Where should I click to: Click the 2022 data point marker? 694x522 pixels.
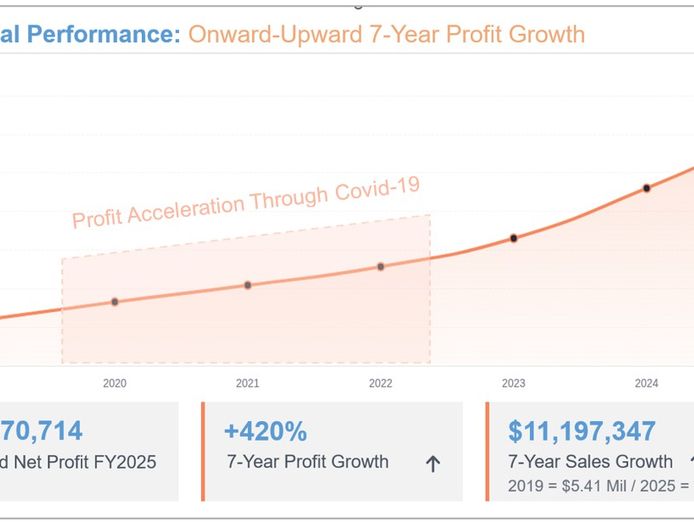[x=381, y=266]
